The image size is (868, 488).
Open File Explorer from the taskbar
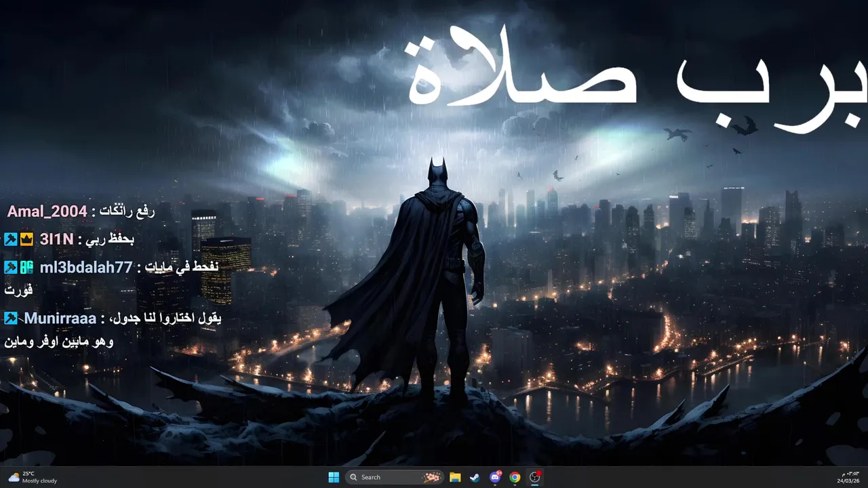click(455, 477)
